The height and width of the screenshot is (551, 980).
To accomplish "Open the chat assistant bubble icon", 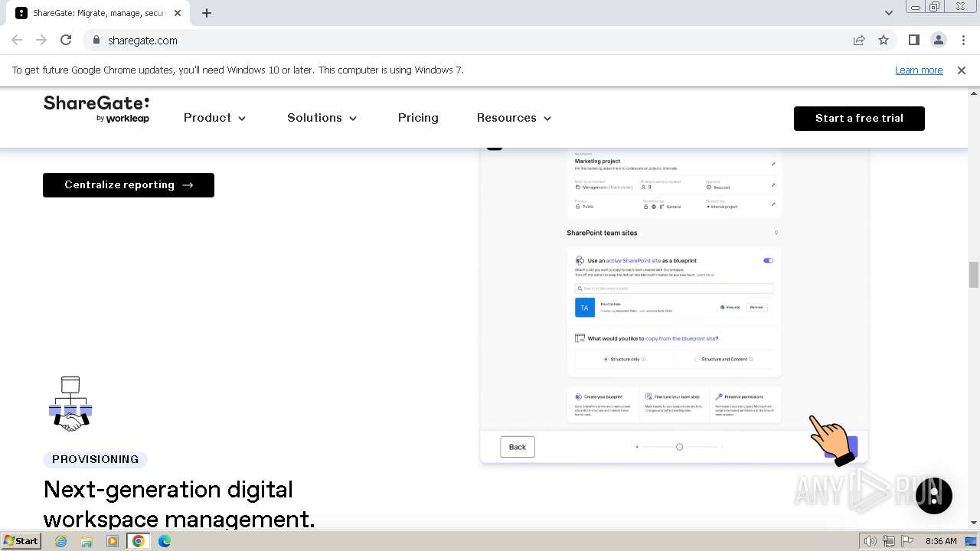I will 933,495.
